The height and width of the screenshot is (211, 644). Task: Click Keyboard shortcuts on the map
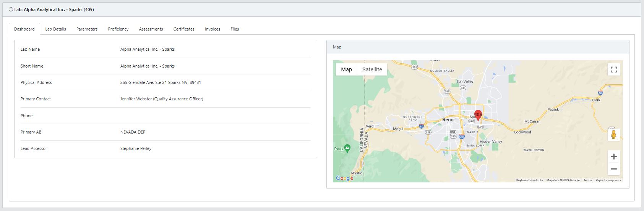pyautogui.click(x=529, y=180)
